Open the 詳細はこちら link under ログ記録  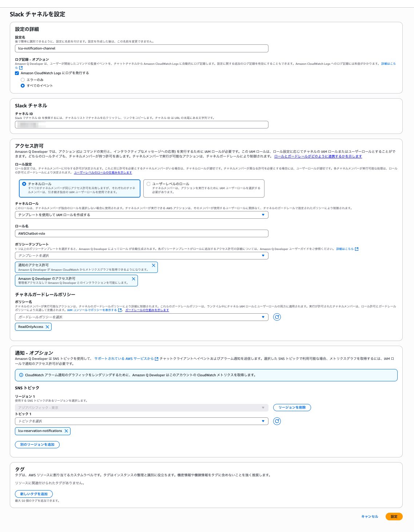click(388, 64)
